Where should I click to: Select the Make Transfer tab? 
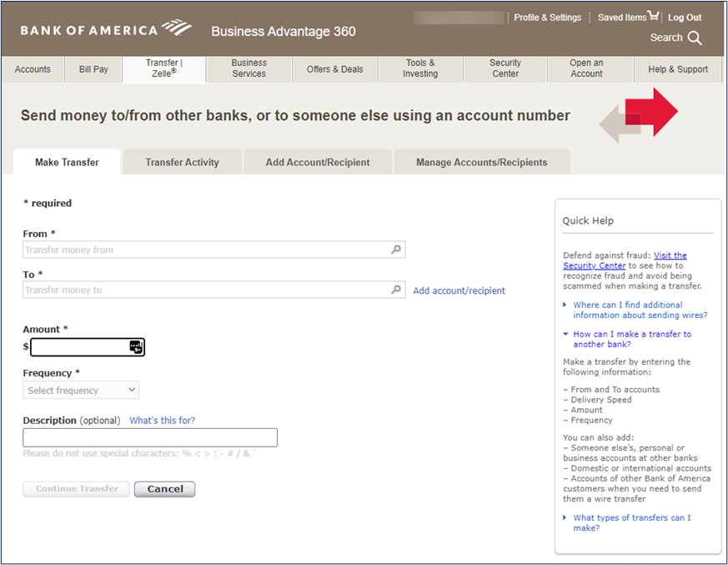(67, 162)
